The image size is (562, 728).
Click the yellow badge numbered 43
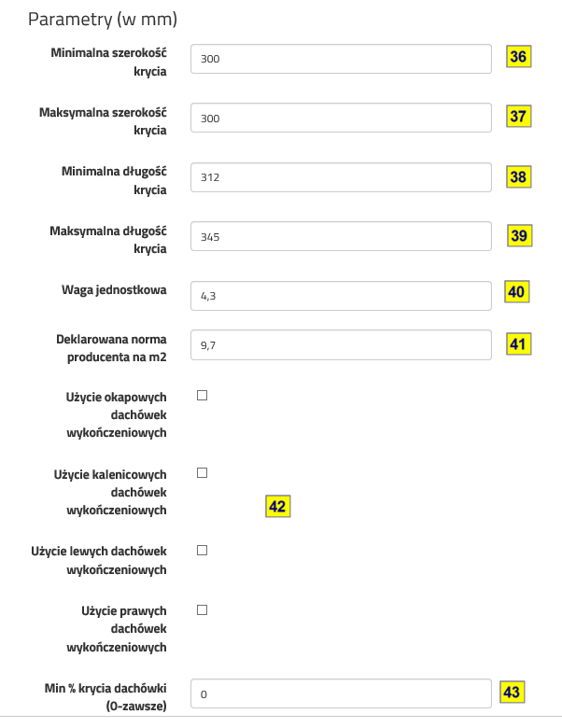[x=512, y=692]
